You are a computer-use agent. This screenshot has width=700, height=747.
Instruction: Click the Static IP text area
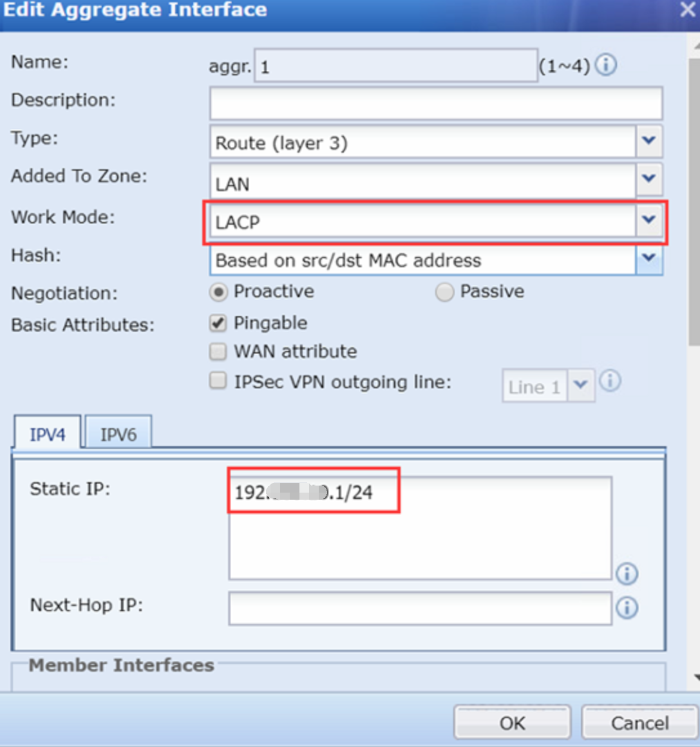pos(420,528)
